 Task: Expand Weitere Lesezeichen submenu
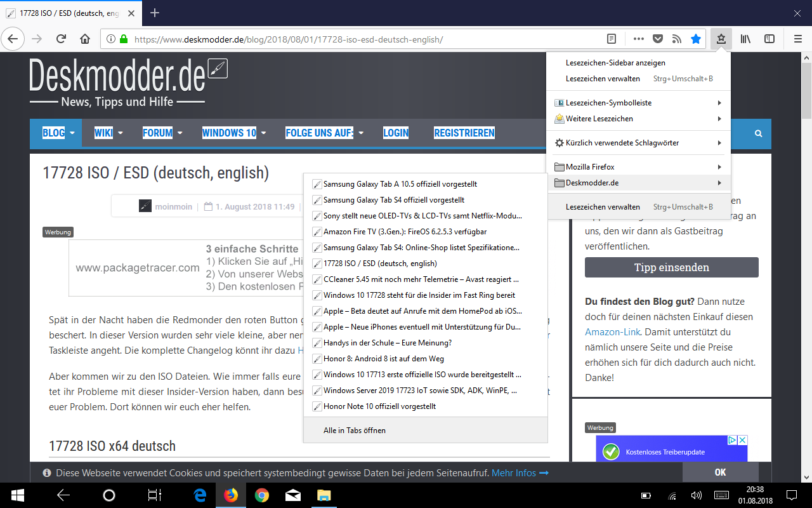tap(638, 119)
